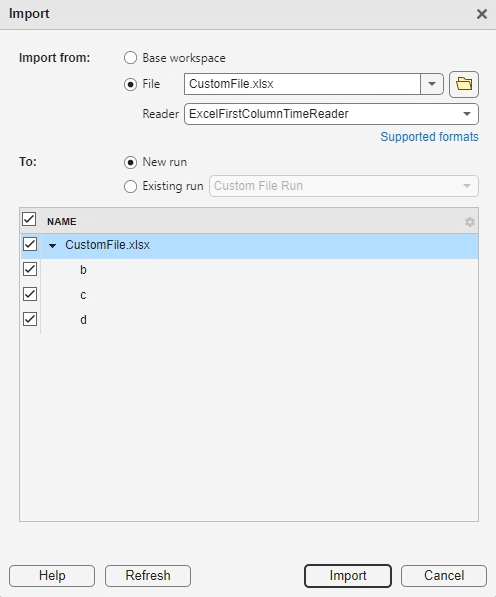496x597 pixels.
Task: Uncheck the CustomFile.xlsx checkbox
Action: (x=30, y=244)
